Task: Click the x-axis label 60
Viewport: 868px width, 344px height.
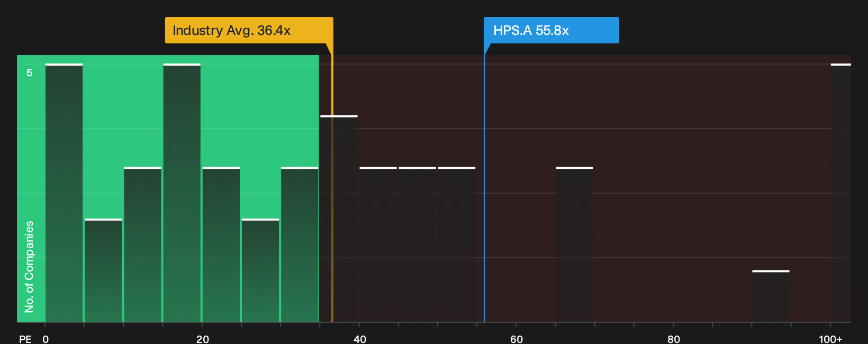Action: [x=517, y=339]
